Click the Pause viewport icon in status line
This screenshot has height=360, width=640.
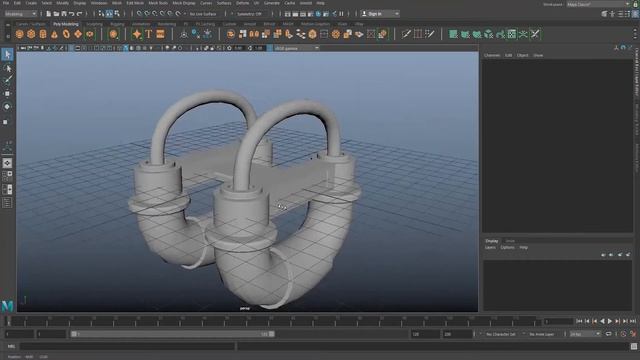[341, 14]
